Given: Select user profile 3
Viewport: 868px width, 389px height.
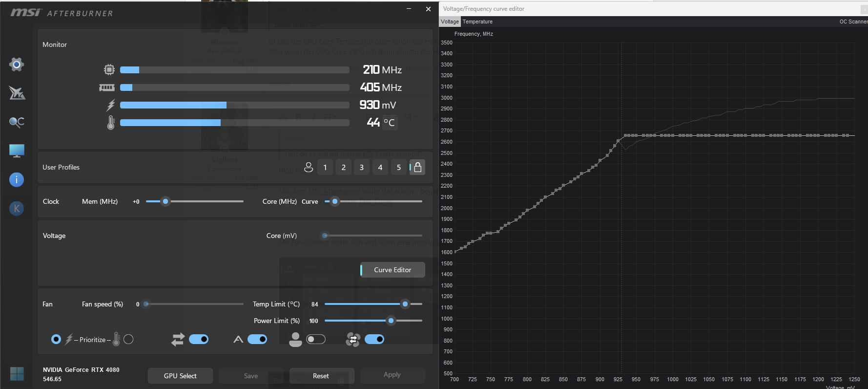Looking at the screenshot, I should (362, 167).
